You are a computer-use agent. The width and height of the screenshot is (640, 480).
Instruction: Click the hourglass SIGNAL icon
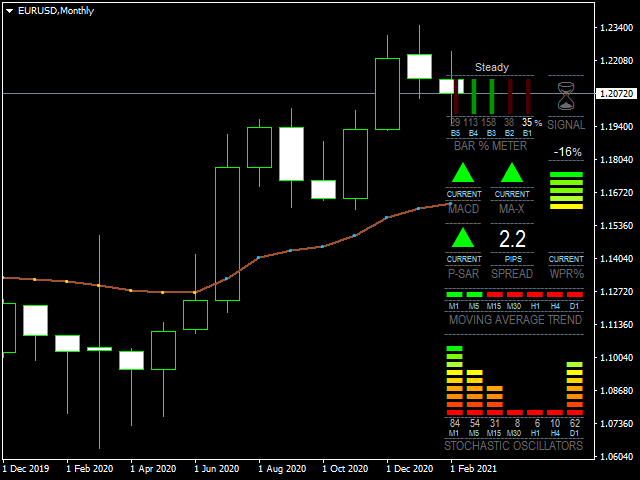pyautogui.click(x=567, y=97)
